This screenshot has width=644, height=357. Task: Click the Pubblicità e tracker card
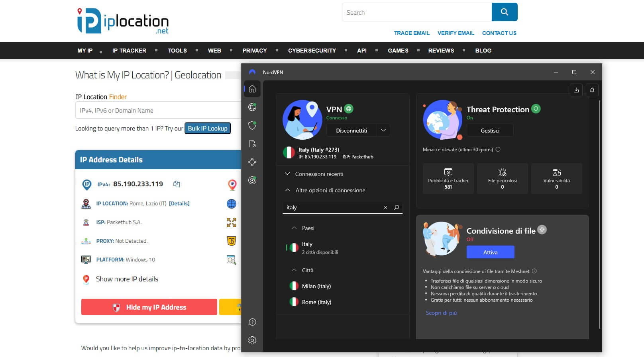pos(448,179)
